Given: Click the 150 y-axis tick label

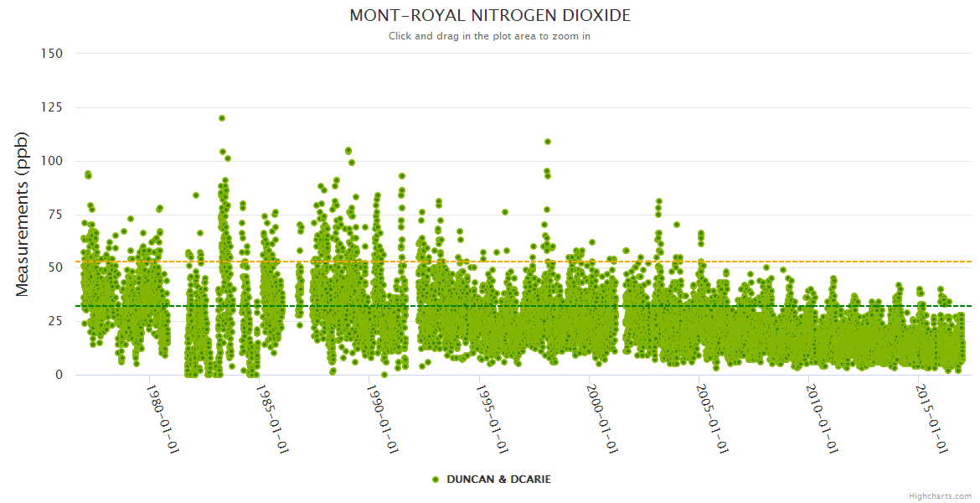Looking at the screenshot, I should tap(52, 54).
